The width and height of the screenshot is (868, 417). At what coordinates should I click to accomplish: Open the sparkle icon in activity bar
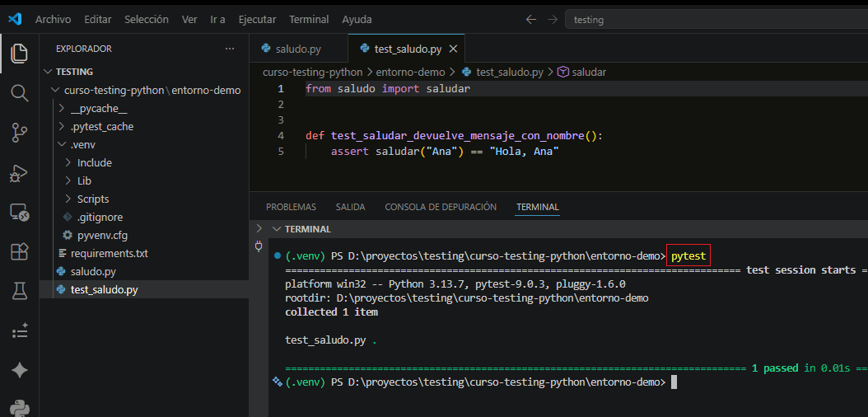pos(20,371)
